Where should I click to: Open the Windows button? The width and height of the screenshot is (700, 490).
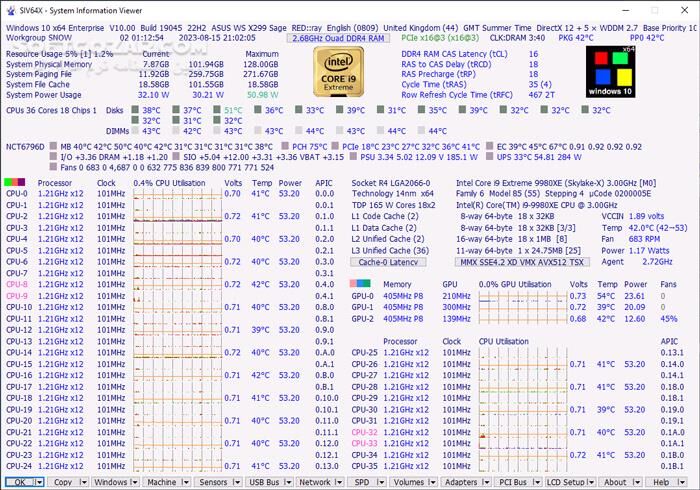(x=111, y=482)
